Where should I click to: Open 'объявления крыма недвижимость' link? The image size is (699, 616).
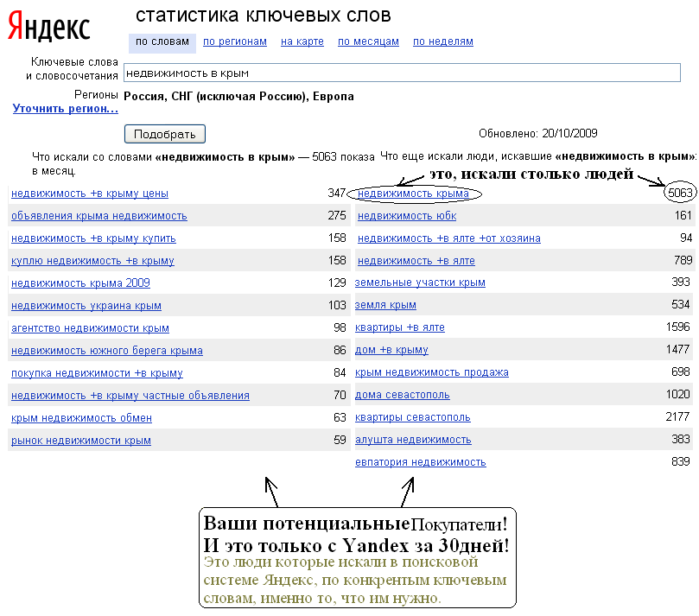click(99, 216)
